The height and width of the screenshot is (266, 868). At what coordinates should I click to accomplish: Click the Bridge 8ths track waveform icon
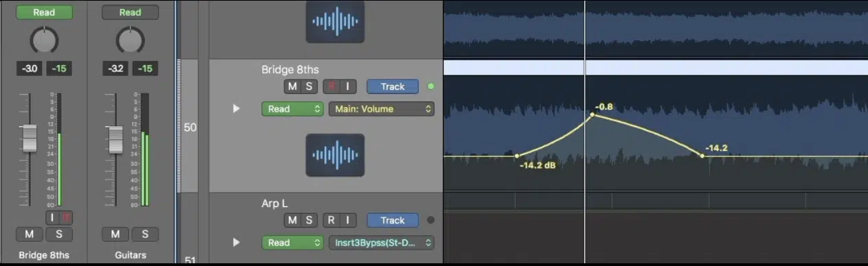335,155
